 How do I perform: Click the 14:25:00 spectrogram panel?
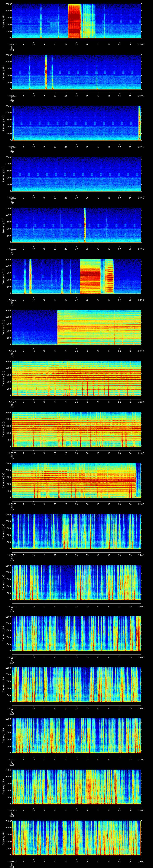click(x=77, y=174)
